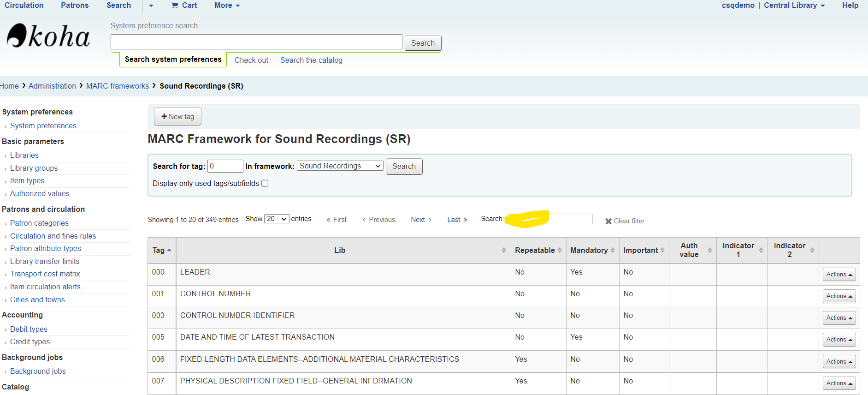The width and height of the screenshot is (868, 395).
Task: Sort by Auth value column
Action: [693, 250]
